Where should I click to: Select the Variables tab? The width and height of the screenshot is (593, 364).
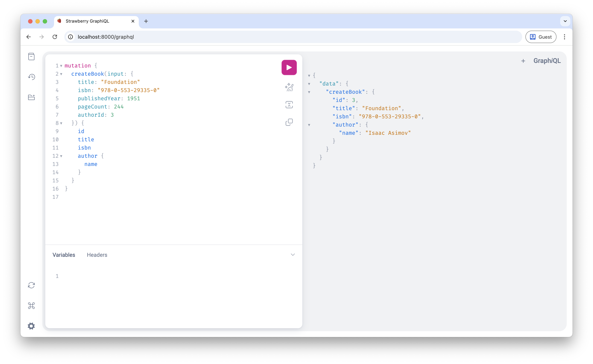64,255
